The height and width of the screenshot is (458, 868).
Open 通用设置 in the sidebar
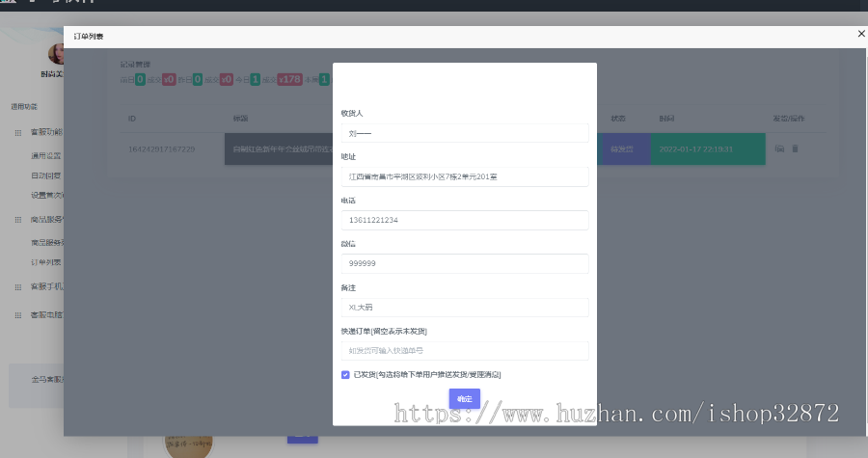tap(46, 156)
